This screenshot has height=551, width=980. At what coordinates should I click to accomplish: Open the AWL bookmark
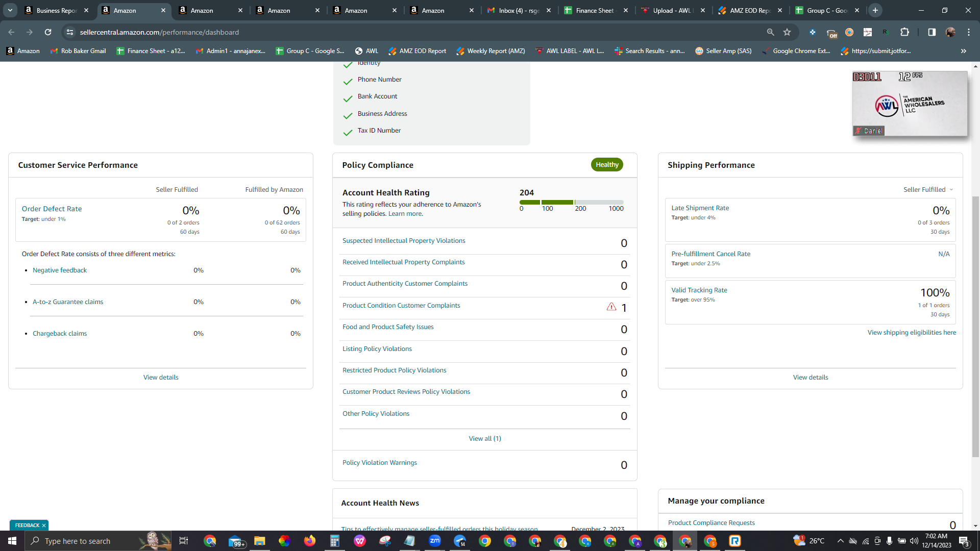(x=366, y=51)
